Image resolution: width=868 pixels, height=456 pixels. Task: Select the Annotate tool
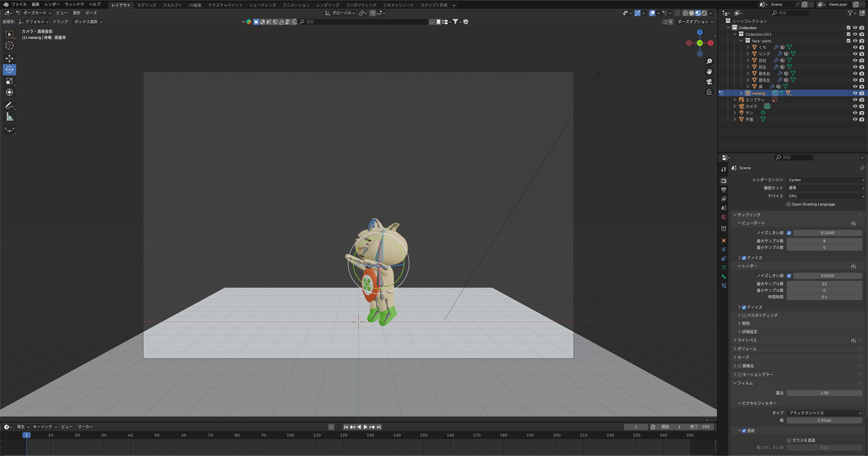coord(10,106)
